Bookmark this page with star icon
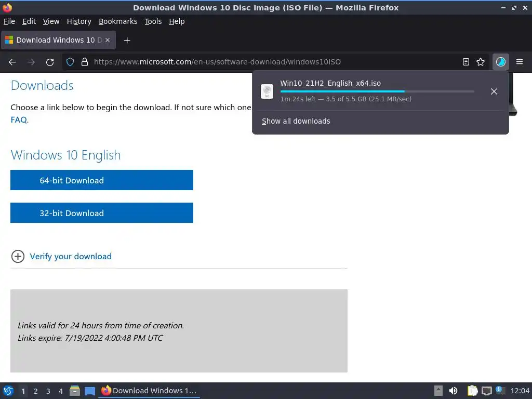The image size is (532, 399). point(481,62)
